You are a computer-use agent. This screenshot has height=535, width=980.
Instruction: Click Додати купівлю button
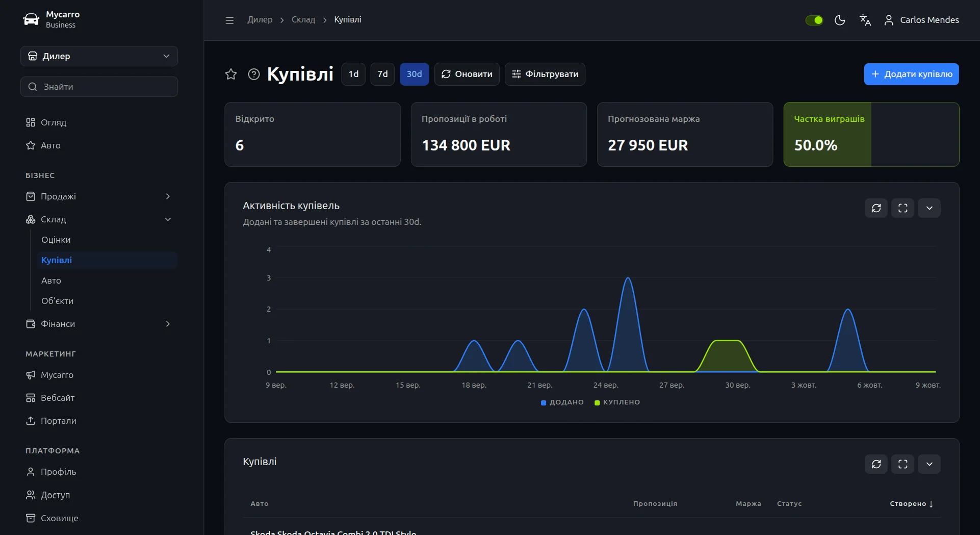(x=911, y=74)
